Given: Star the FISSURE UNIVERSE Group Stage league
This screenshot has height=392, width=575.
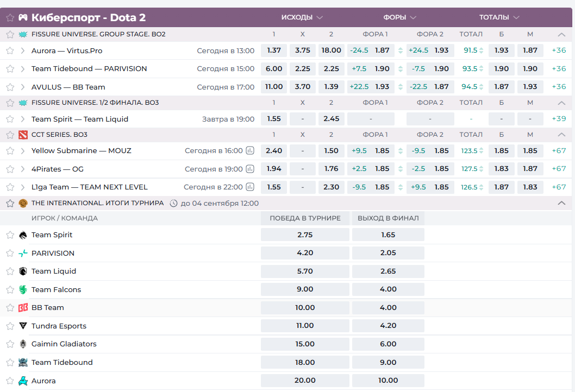Looking at the screenshot, I should pos(10,34).
